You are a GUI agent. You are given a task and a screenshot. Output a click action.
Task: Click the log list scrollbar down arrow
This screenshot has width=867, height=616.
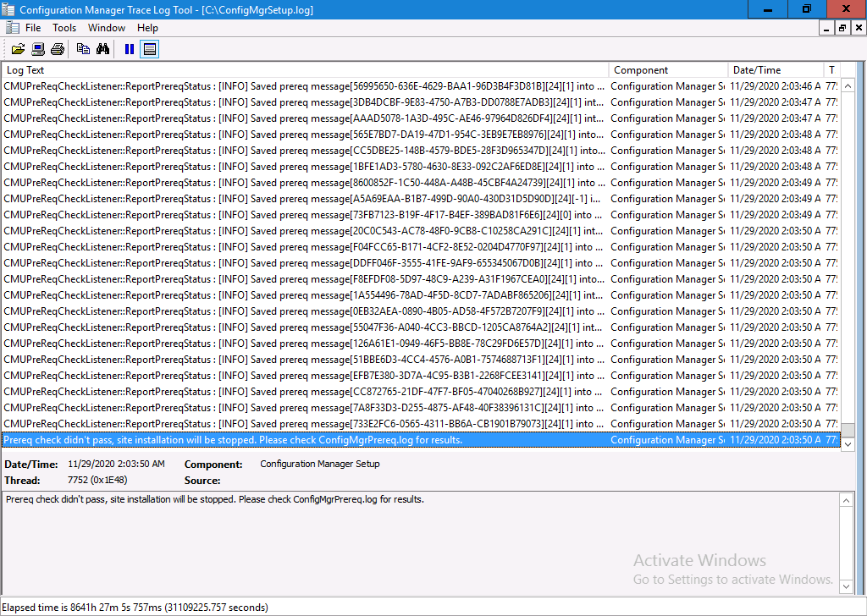click(847, 444)
